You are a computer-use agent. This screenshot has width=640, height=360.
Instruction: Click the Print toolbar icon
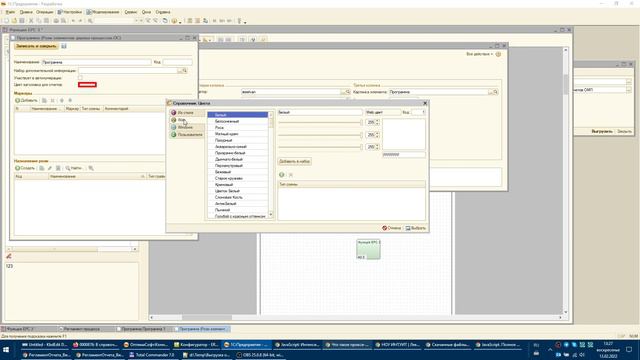coord(56,20)
